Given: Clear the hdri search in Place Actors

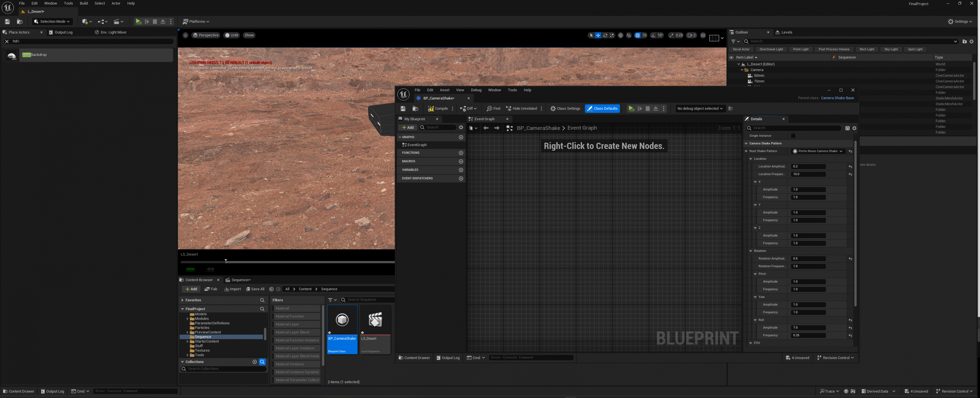Looking at the screenshot, I should pos(7,42).
